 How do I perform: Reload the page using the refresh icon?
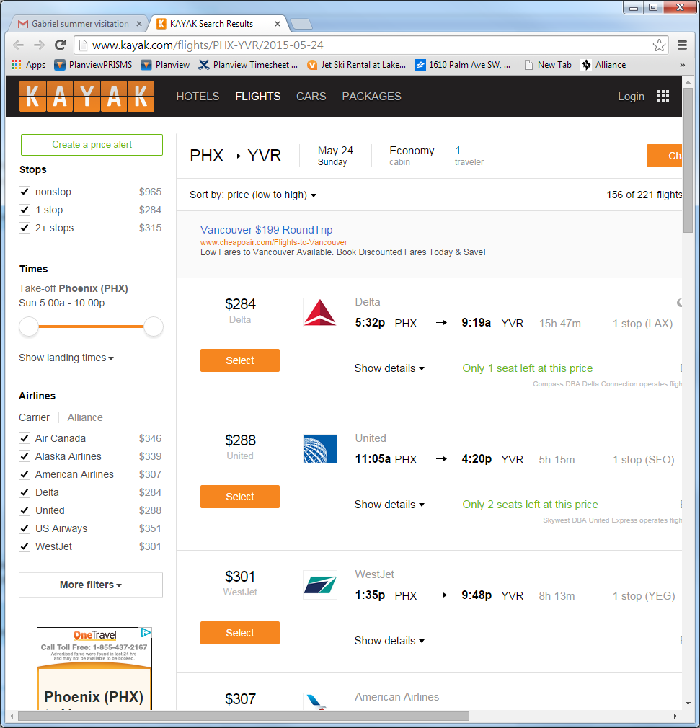point(61,45)
